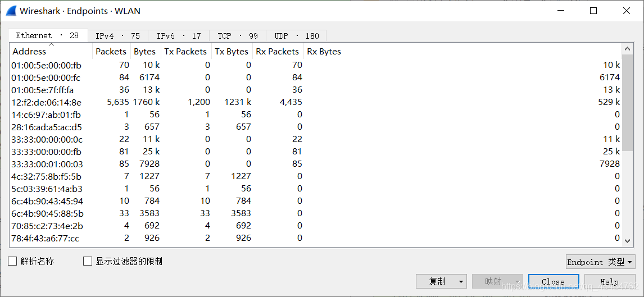Image resolution: width=644 pixels, height=297 pixels.
Task: Open the Endpoint 类型 dropdown
Action: (x=600, y=262)
